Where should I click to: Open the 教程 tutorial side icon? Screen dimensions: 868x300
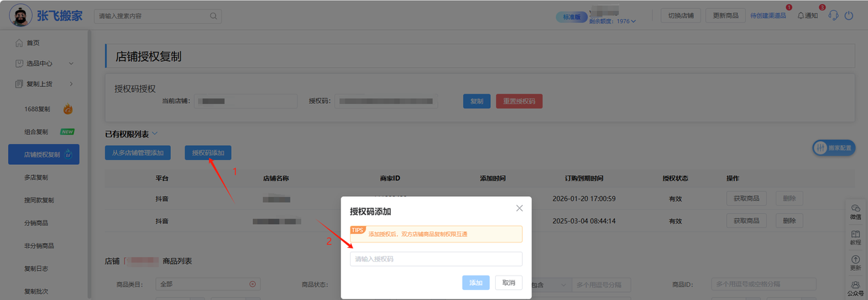tap(855, 238)
